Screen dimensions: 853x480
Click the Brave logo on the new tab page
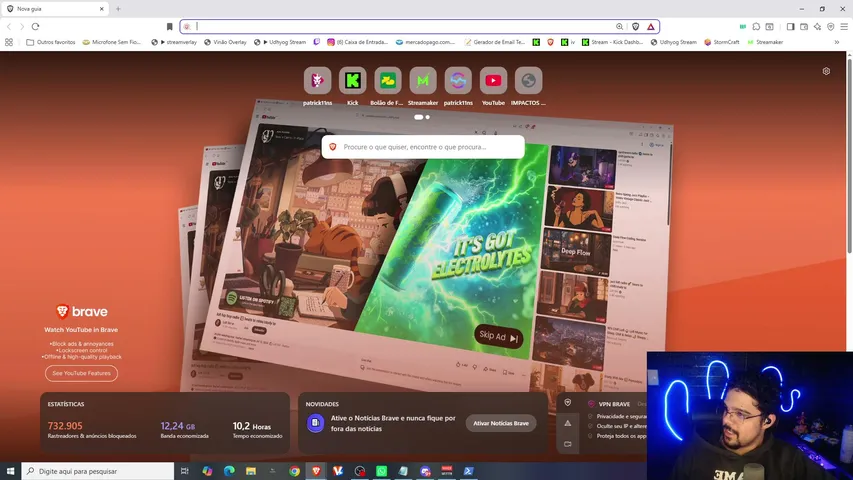coord(82,311)
